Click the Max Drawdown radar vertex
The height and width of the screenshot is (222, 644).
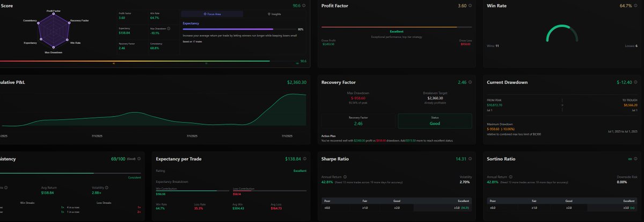coord(53,48)
